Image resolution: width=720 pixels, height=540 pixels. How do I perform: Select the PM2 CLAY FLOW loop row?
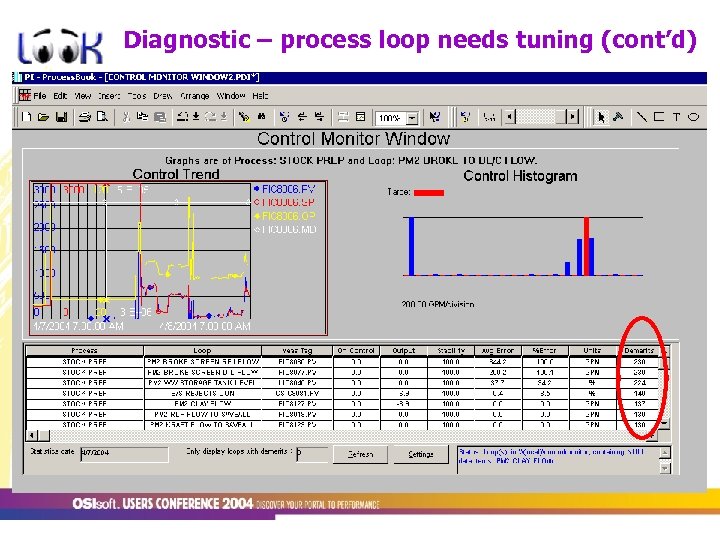[x=343, y=404]
